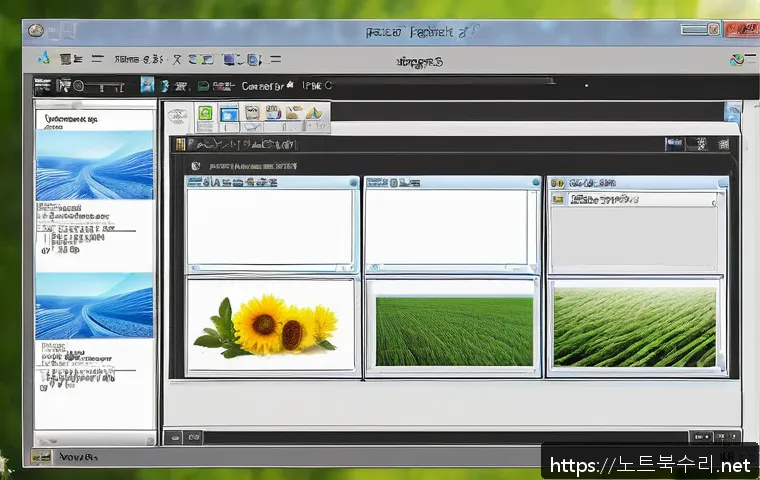Click the small button at bottom-left of dark panel
760x480 pixels.
173,437
